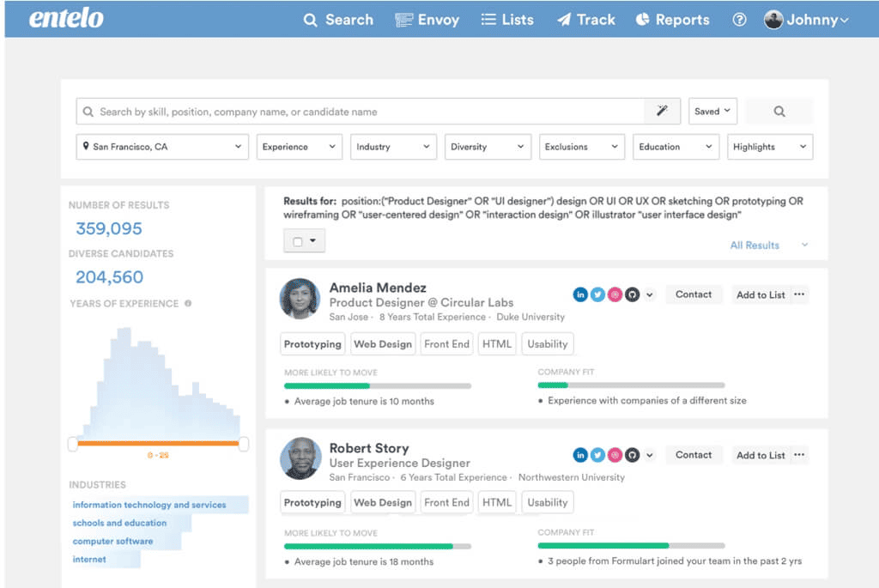Open Robert Story's GitHub profile icon
879x588 pixels.
coord(633,455)
